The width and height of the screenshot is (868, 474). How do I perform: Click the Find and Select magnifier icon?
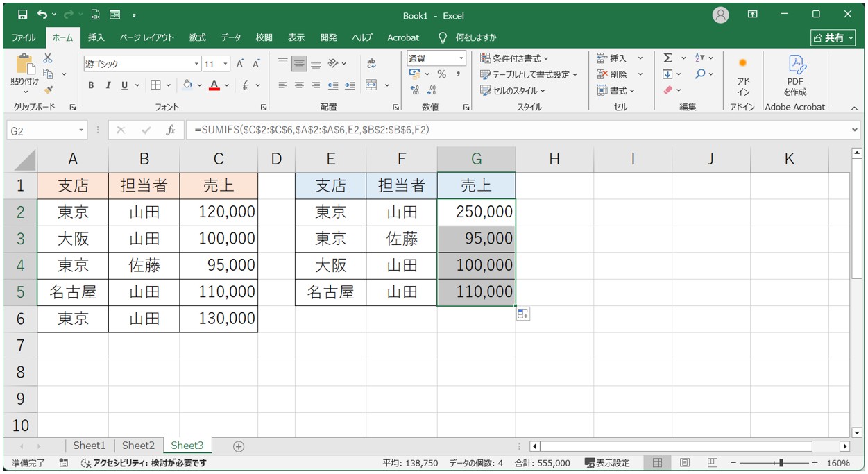[700, 74]
